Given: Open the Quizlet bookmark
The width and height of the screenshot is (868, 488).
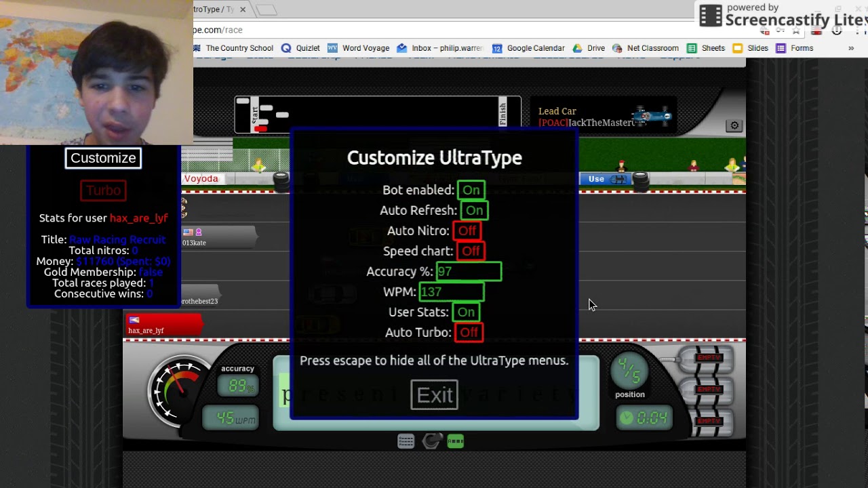Looking at the screenshot, I should [x=301, y=48].
